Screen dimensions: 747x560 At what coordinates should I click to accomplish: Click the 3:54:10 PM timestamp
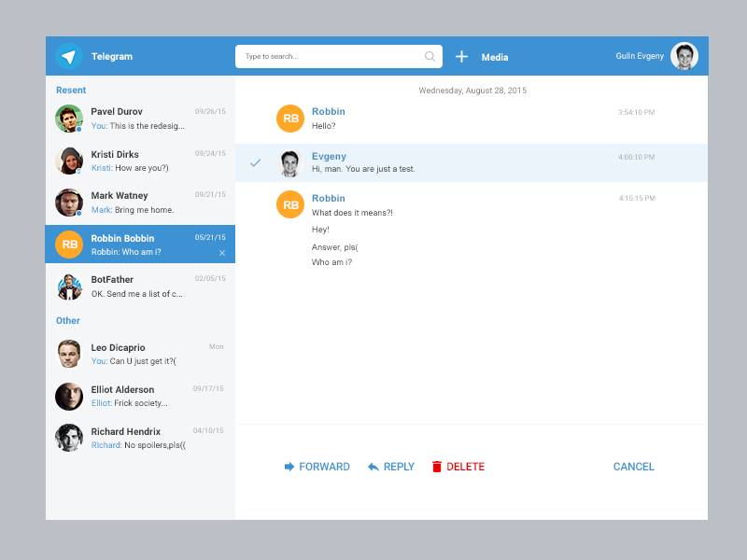tap(637, 112)
